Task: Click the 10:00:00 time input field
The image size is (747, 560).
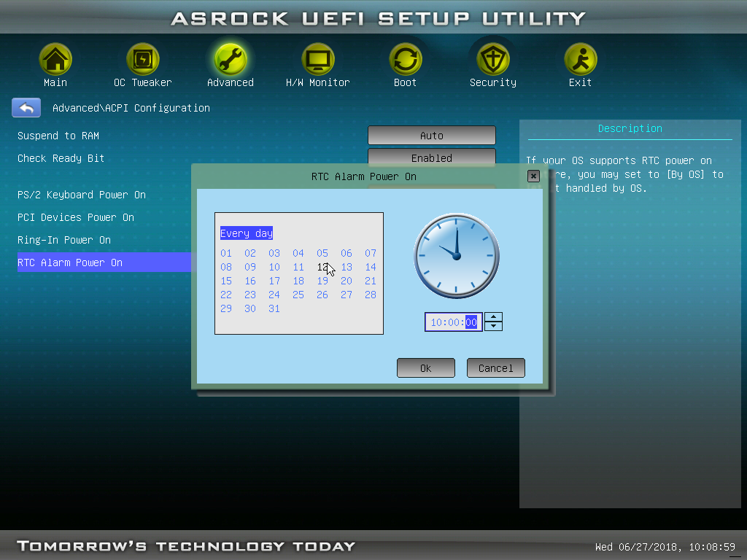Action: coord(454,322)
